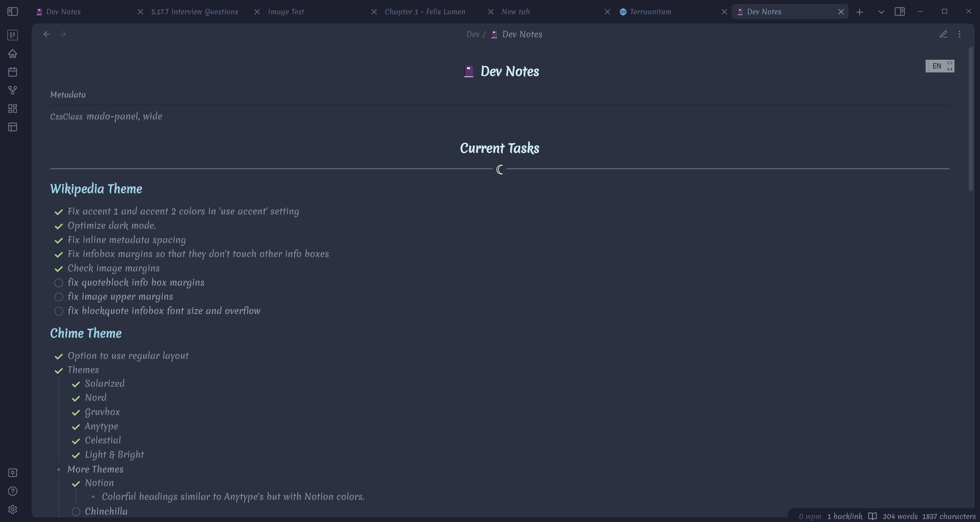The image size is (980, 522).
Task: Collapse the Metadata properties section
Action: [x=68, y=95]
